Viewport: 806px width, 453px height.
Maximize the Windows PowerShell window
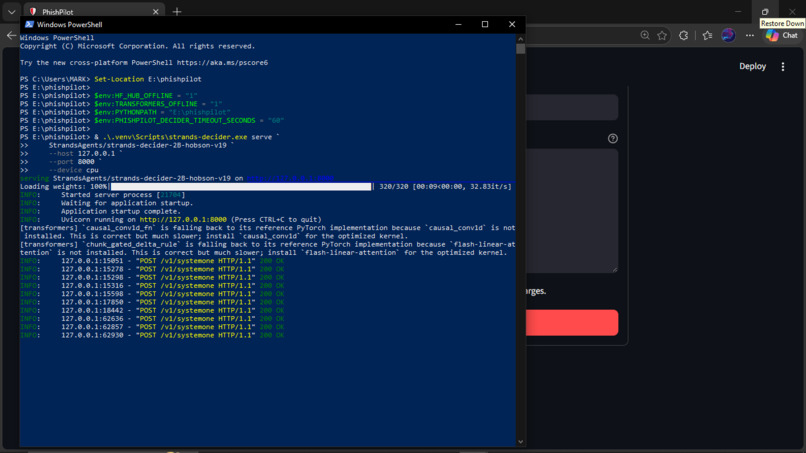point(485,24)
